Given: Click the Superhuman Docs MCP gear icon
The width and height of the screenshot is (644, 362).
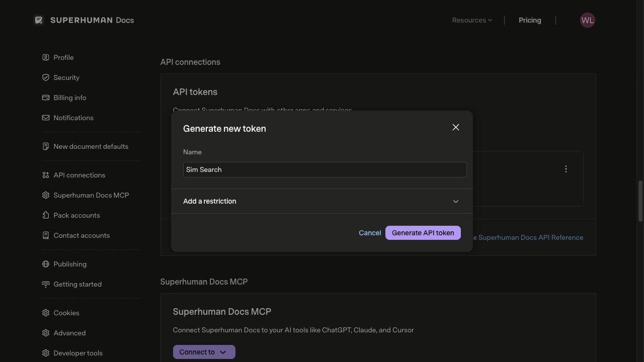Looking at the screenshot, I should (x=46, y=195).
